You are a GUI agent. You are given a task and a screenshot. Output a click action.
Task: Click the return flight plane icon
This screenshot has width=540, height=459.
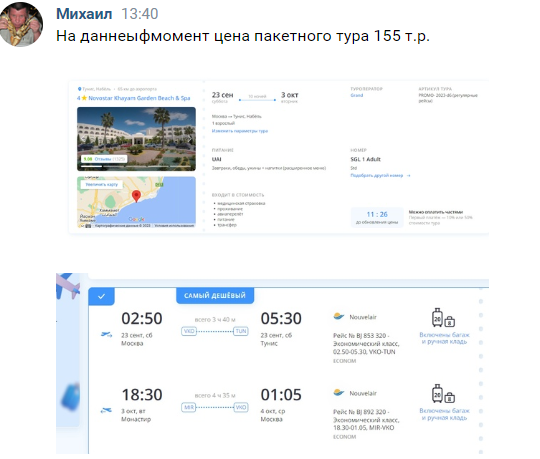click(106, 410)
